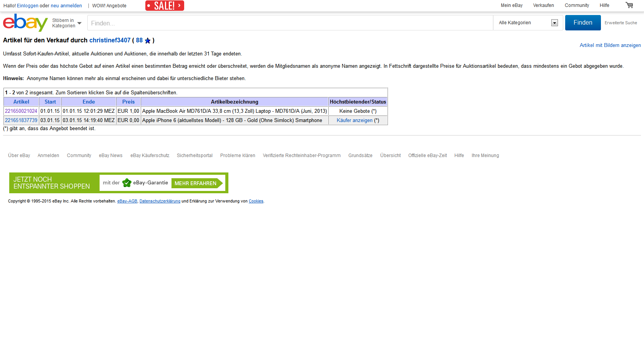This screenshot has width=644, height=348.
Task: Open the Alle Kategorien combo box
Action: point(528,23)
